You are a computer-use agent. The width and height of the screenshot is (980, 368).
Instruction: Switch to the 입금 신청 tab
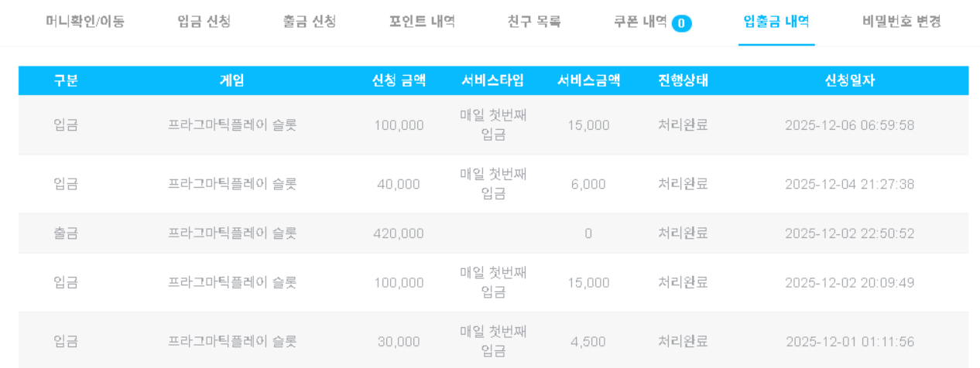204,22
